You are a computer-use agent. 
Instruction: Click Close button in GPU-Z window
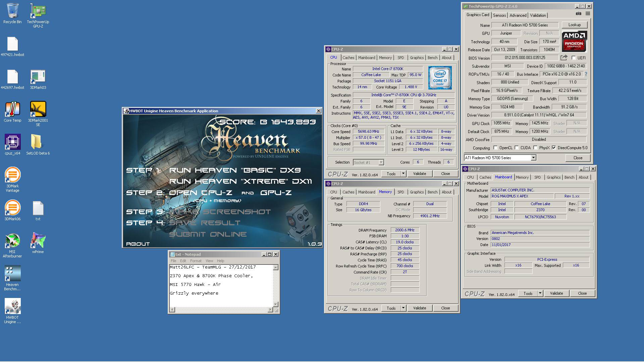(x=578, y=158)
